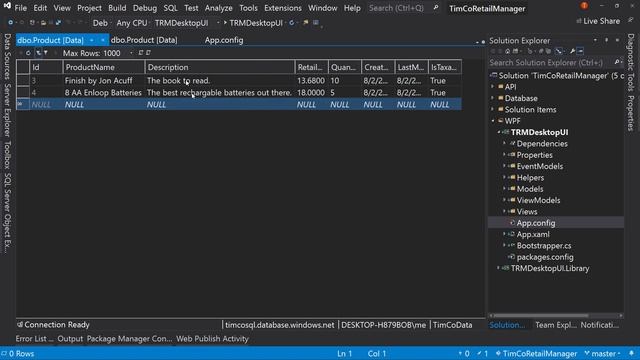This screenshot has width=640, height=360.
Task: Click the first Script icon after Max Rows
Action: [x=140, y=53]
